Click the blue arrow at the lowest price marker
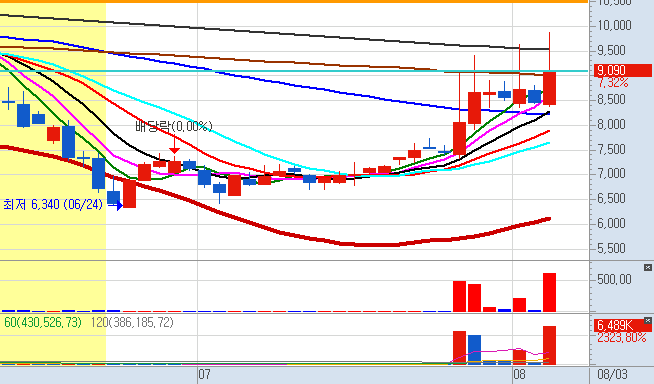Image resolution: width=654 pixels, height=384 pixels. pos(115,205)
